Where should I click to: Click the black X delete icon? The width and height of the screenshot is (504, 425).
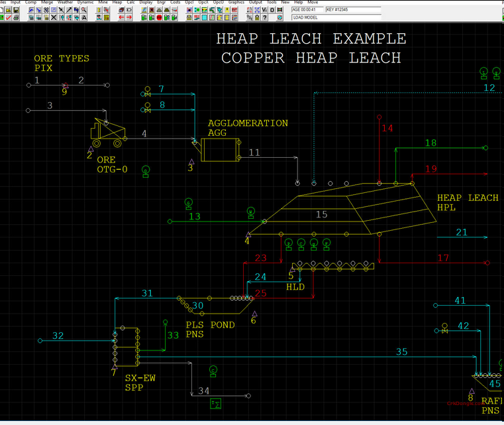tap(54, 18)
